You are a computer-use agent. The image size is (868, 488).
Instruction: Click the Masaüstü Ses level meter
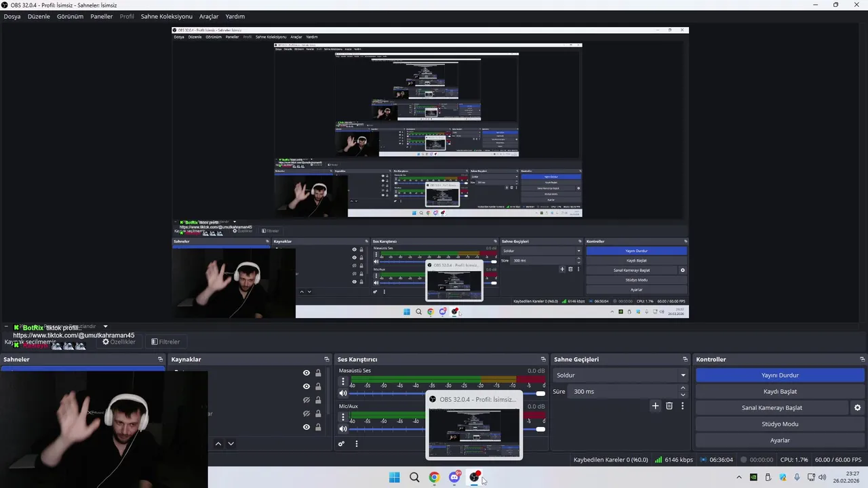click(448, 380)
